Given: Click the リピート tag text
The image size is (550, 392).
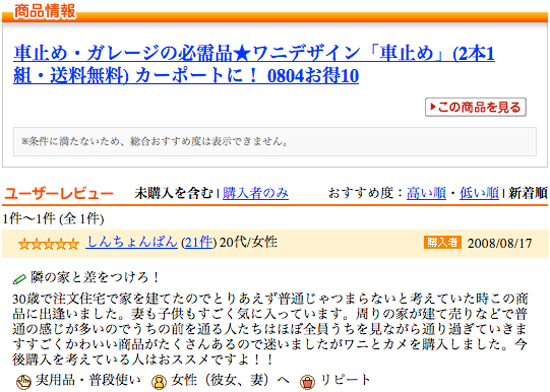Looking at the screenshot, I should [345, 380].
